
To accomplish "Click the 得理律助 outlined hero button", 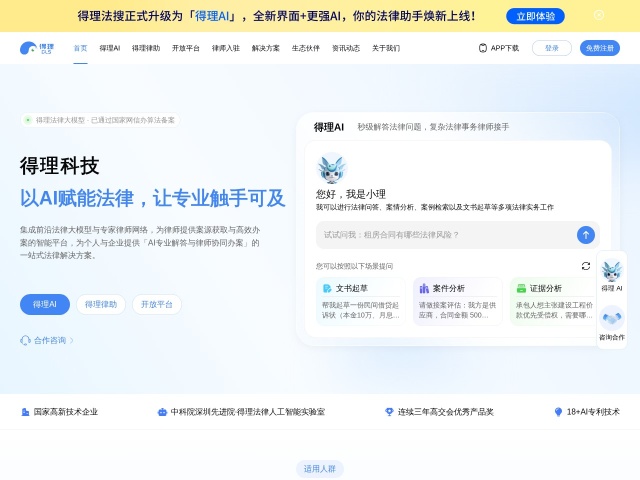I will [x=101, y=304].
